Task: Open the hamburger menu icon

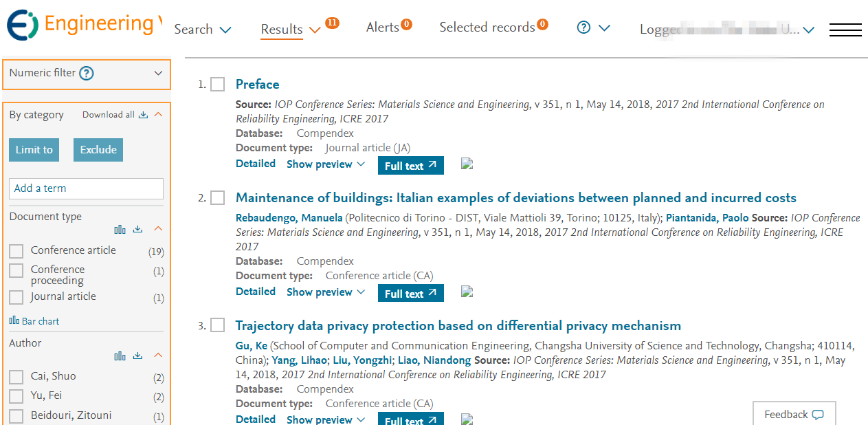Action: (845, 30)
